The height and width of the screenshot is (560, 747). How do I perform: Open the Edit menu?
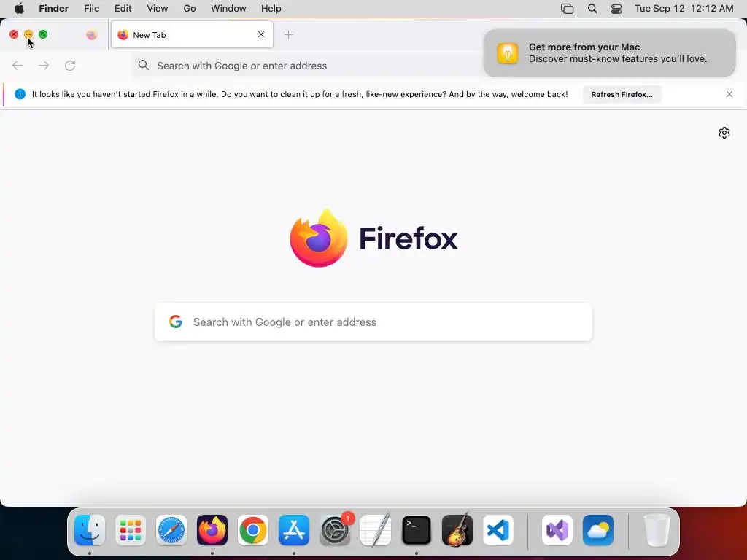(123, 9)
